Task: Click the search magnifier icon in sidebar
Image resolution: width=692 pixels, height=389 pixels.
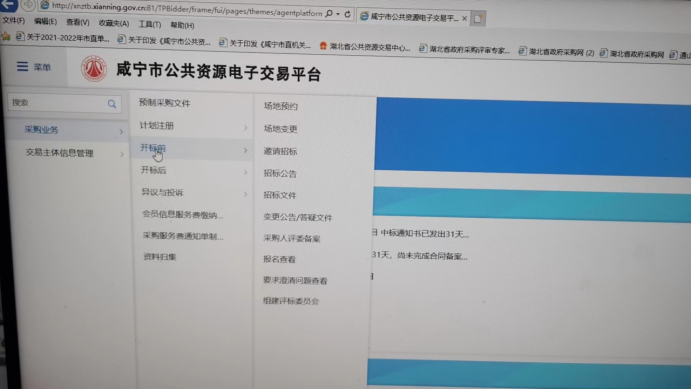Action: click(x=112, y=104)
